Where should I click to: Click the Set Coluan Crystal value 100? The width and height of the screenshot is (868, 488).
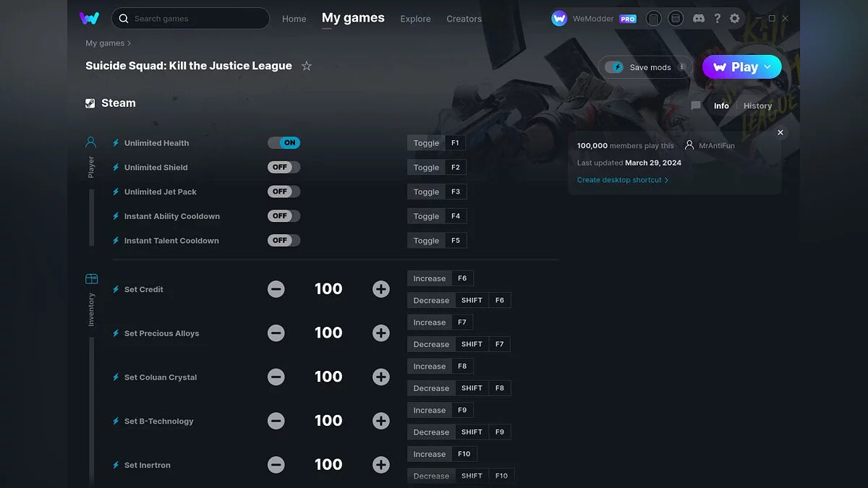pos(328,377)
